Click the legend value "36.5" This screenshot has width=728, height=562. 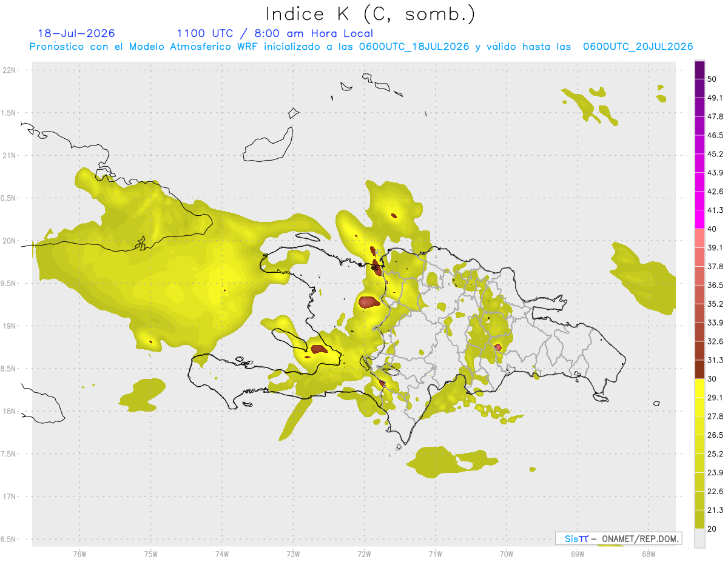coord(715,285)
